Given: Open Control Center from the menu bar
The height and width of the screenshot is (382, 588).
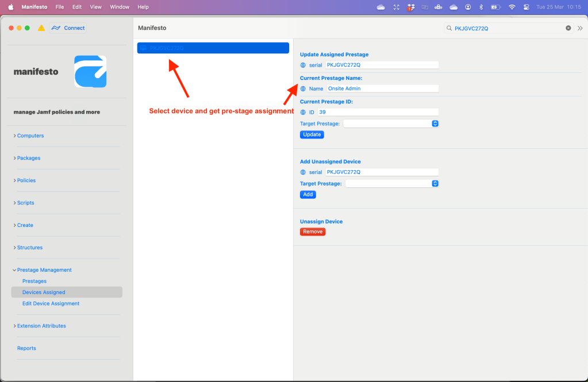Looking at the screenshot, I should coord(526,7).
